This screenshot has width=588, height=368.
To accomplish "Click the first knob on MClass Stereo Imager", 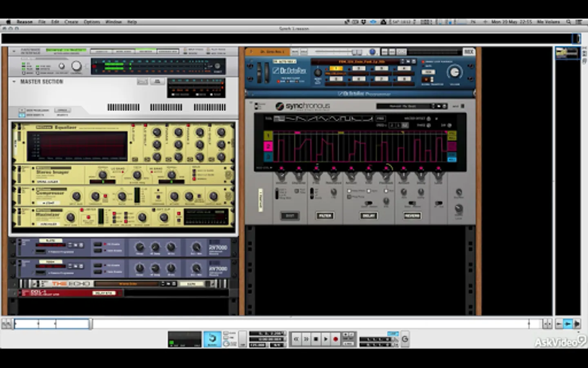I will point(103,175).
